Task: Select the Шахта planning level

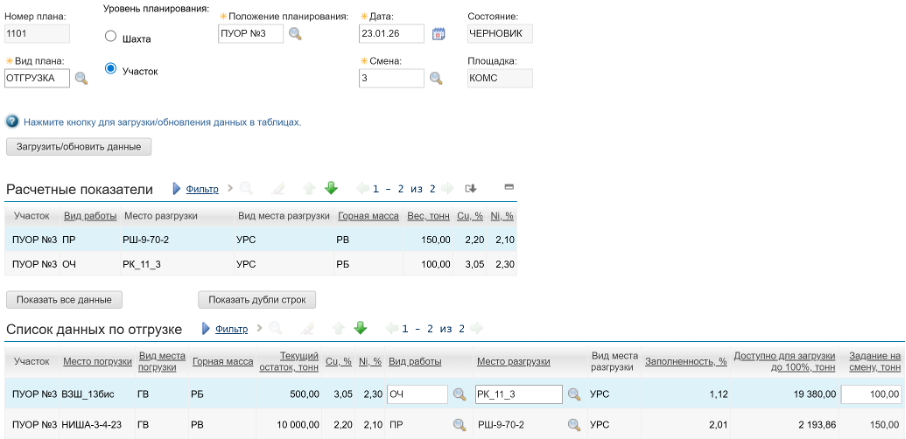Action: click(x=113, y=37)
